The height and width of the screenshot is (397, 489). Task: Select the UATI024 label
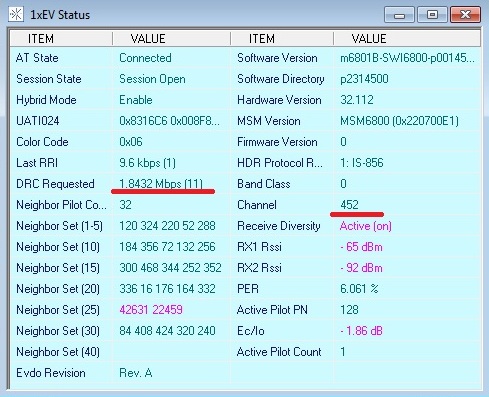point(38,121)
